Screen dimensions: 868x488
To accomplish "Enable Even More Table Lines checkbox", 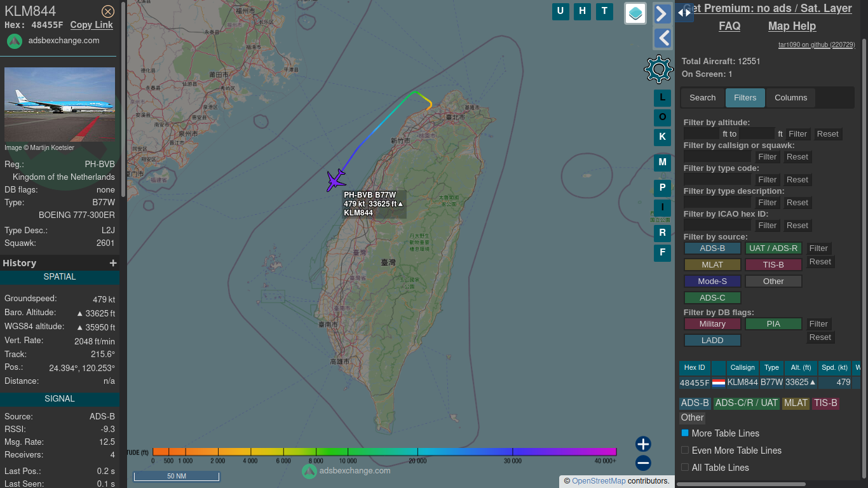I will pyautogui.click(x=685, y=450).
